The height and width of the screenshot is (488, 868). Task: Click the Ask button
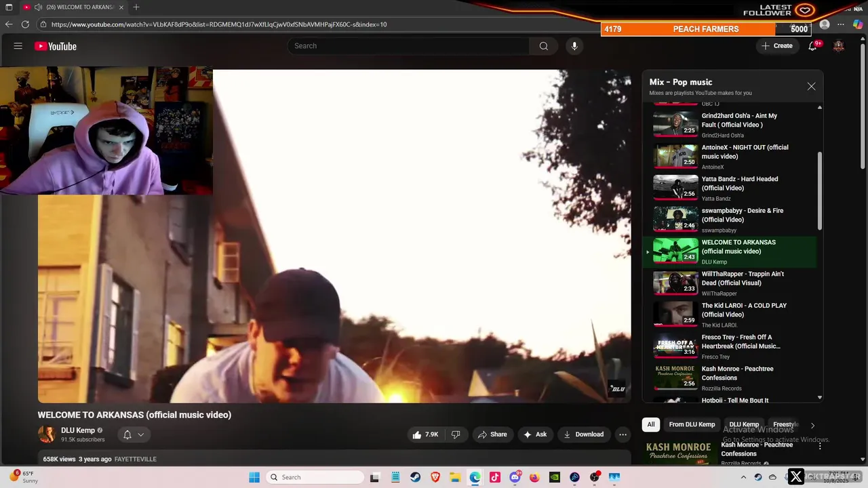[535, 434]
